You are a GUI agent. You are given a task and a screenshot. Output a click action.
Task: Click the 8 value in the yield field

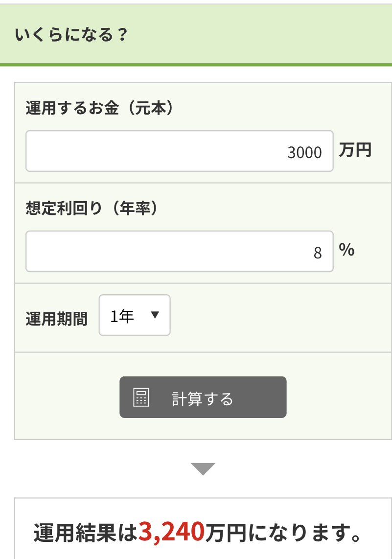318,253
